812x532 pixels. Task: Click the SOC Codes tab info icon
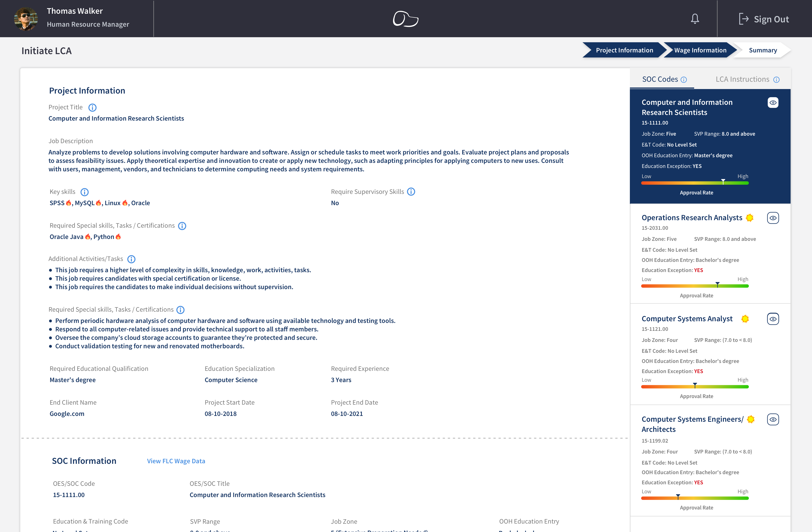coord(684,80)
